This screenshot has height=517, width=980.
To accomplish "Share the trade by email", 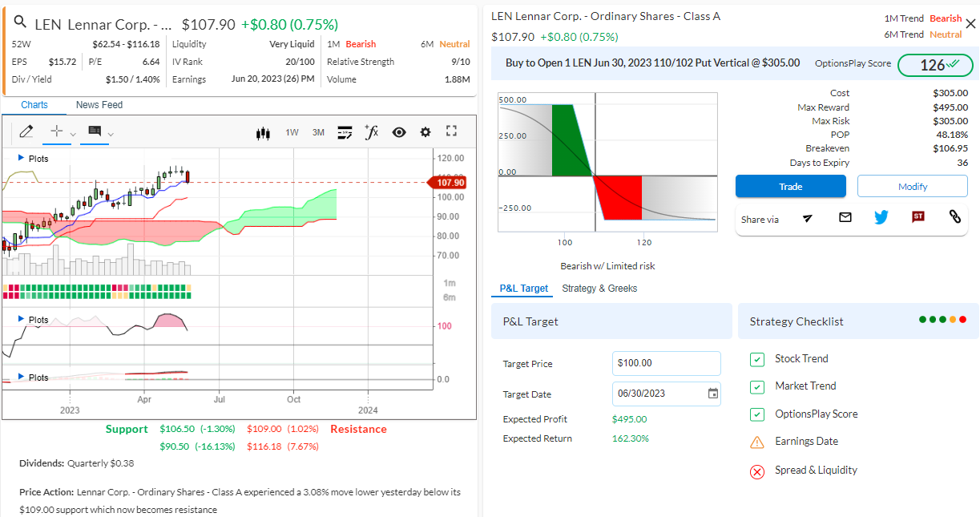I will coord(845,217).
